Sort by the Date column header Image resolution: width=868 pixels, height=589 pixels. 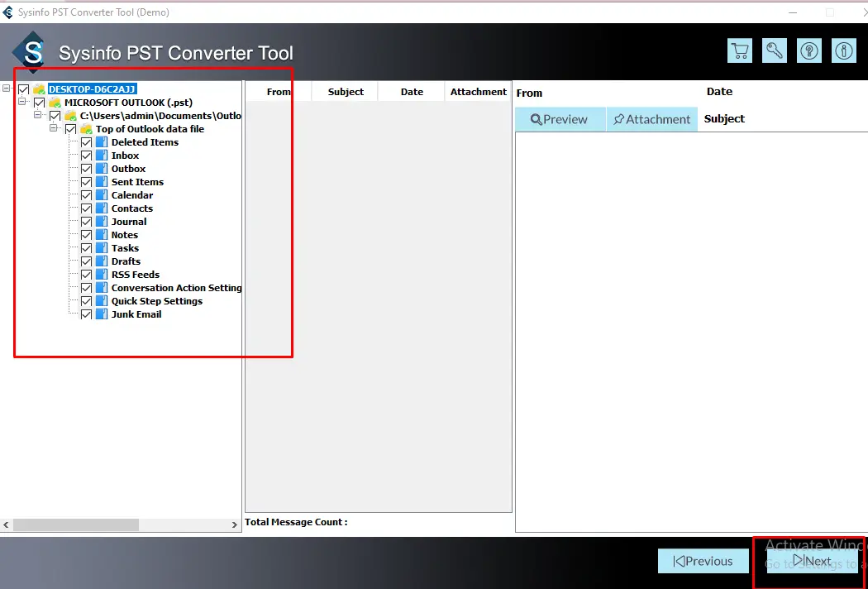(412, 92)
